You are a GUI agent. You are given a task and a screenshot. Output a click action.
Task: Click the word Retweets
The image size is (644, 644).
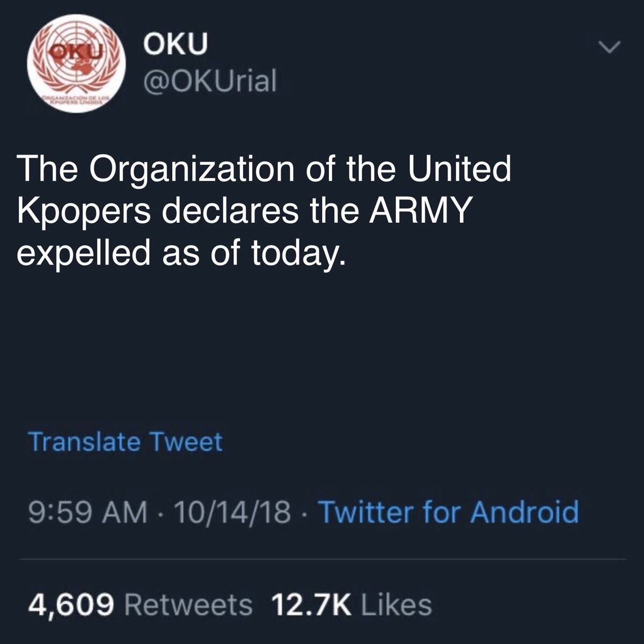coord(188,605)
